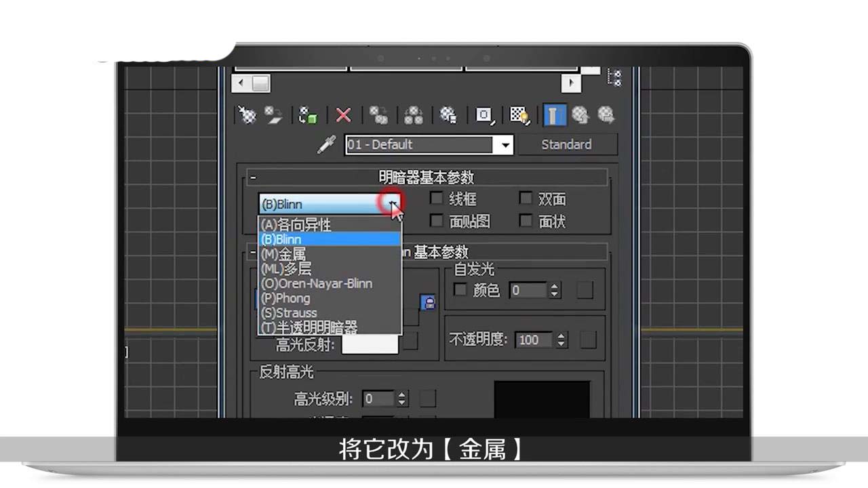Screen dimensions: 868x488
Task: Select (S)Strauss shader option
Action: (x=330, y=313)
